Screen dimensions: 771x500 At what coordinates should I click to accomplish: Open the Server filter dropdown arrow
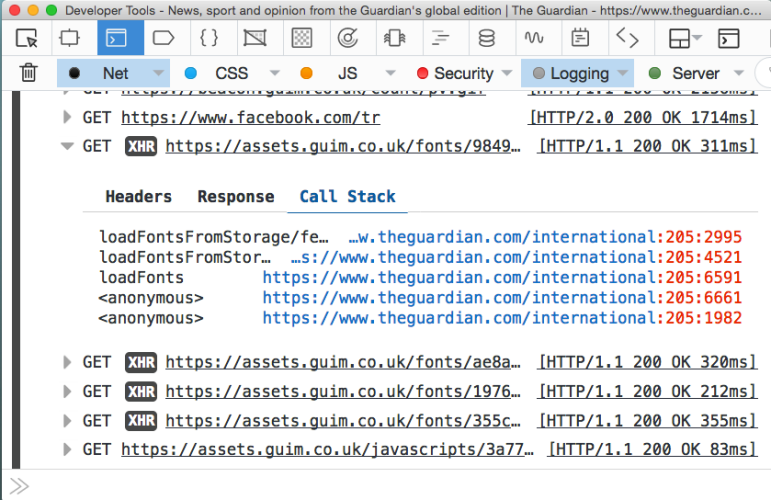(x=739, y=73)
